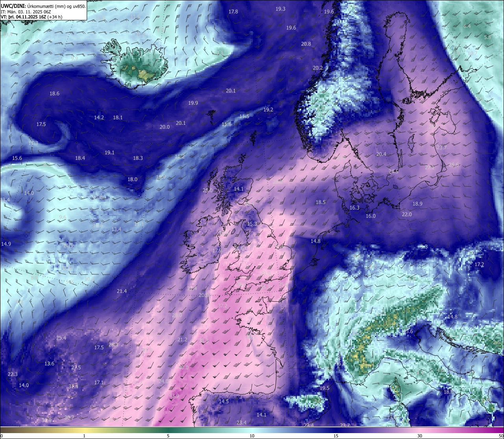Click the 15.6 value at the left edge
The width and height of the screenshot is (504, 439).
[x=17, y=158]
